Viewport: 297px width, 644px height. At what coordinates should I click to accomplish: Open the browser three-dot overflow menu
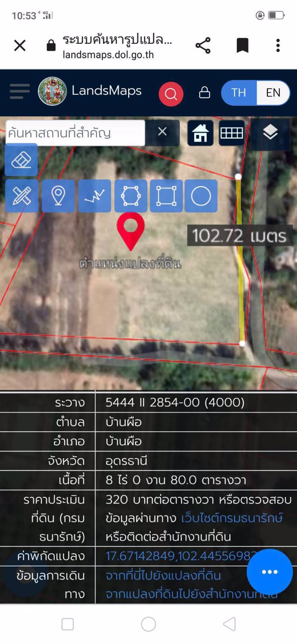click(278, 46)
